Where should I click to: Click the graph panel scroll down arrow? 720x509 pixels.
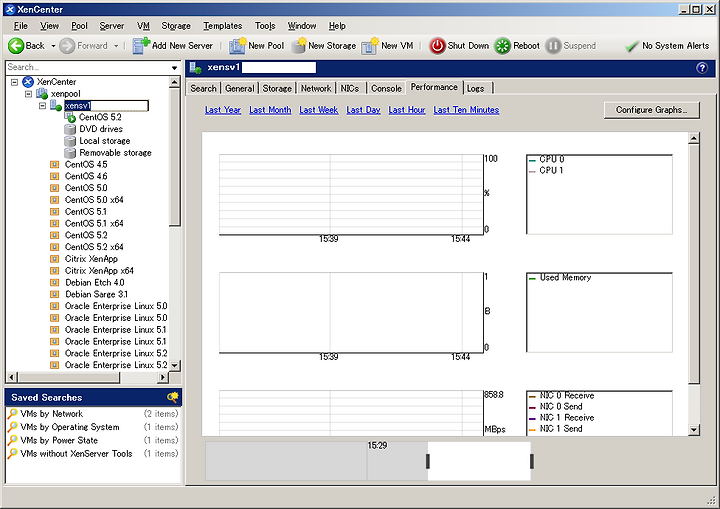point(694,430)
